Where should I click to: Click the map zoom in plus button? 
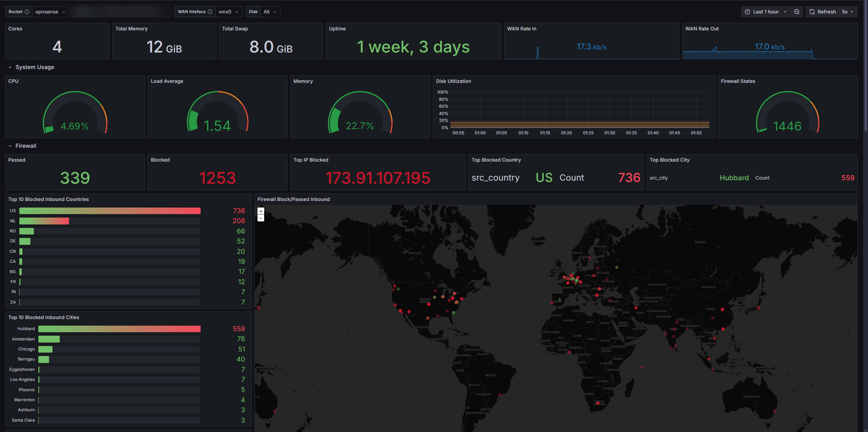coord(261,211)
